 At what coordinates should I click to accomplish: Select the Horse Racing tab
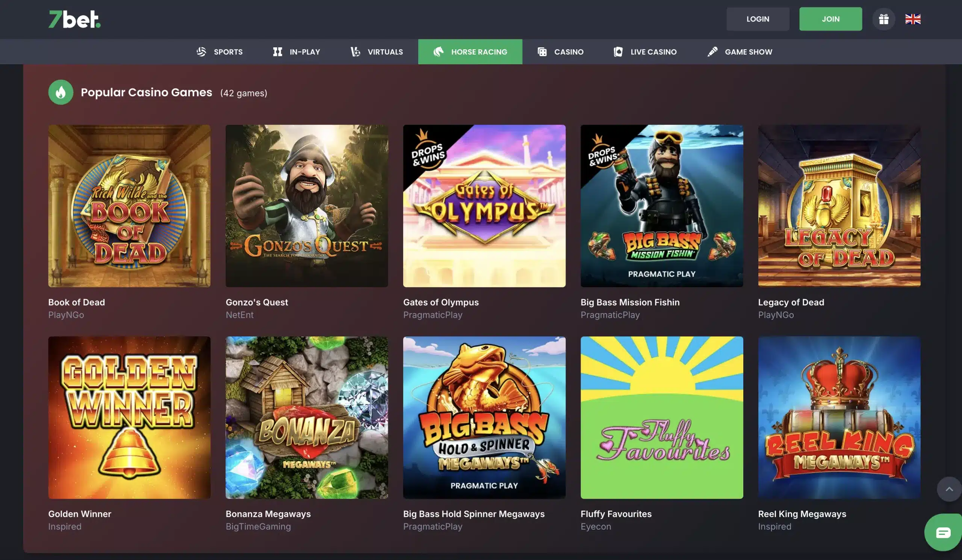coord(470,51)
